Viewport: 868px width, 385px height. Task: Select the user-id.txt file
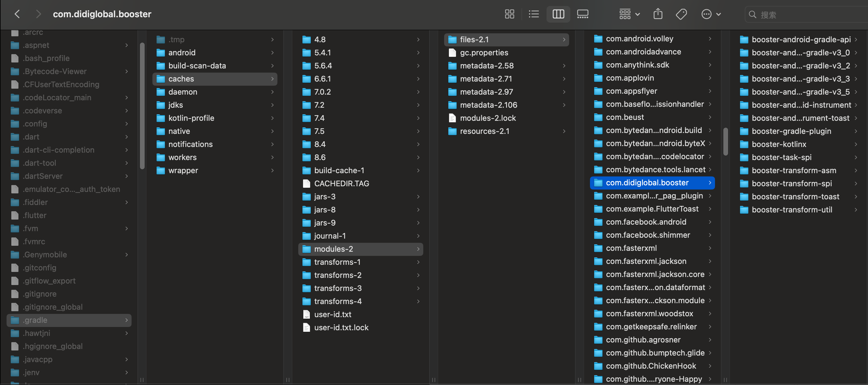(x=332, y=314)
